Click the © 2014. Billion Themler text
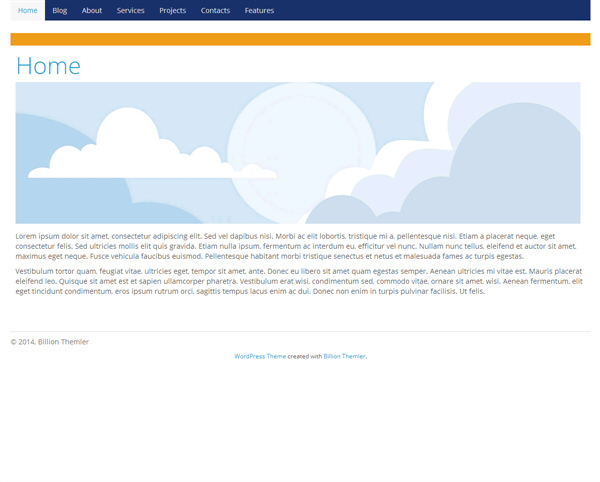The height and width of the screenshot is (482, 600). click(49, 342)
